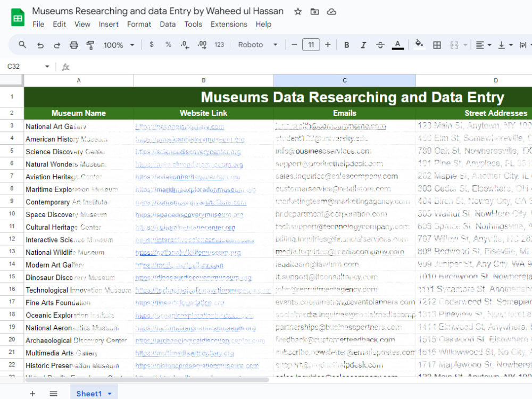Expand the merge cells options arrow
Viewport: 532px width, 399px height.
[x=465, y=45]
